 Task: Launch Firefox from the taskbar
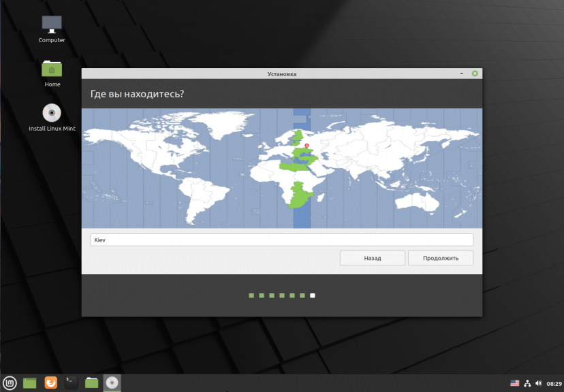[50, 383]
